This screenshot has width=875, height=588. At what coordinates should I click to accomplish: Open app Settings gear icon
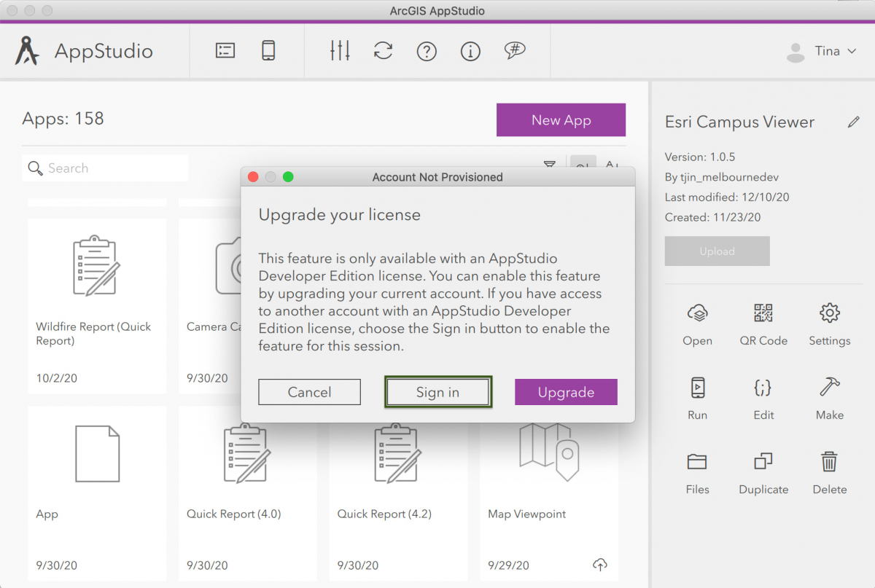coord(830,313)
